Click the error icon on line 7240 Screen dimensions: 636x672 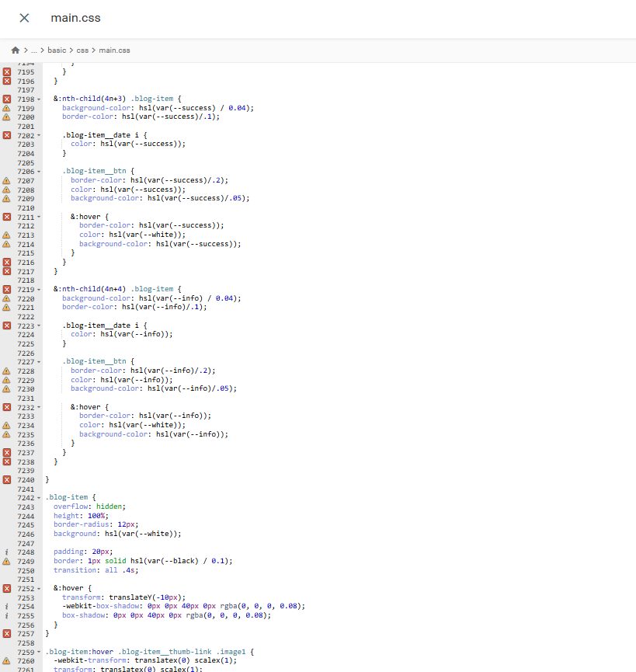point(6,480)
